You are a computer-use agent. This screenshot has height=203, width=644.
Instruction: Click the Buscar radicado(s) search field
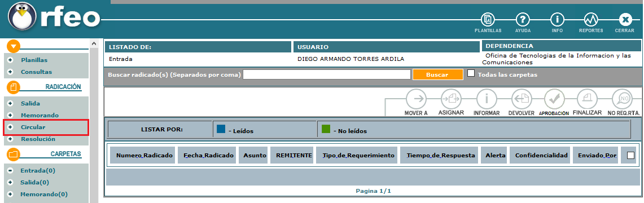pos(327,74)
